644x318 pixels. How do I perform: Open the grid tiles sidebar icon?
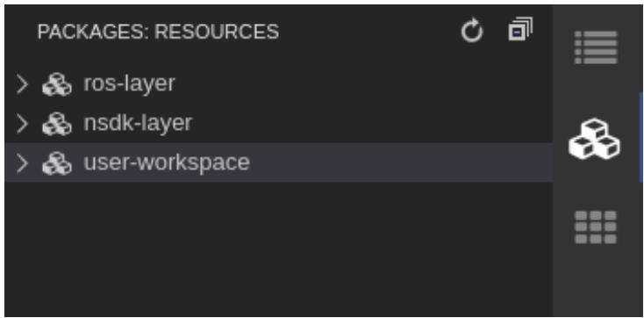click(596, 228)
